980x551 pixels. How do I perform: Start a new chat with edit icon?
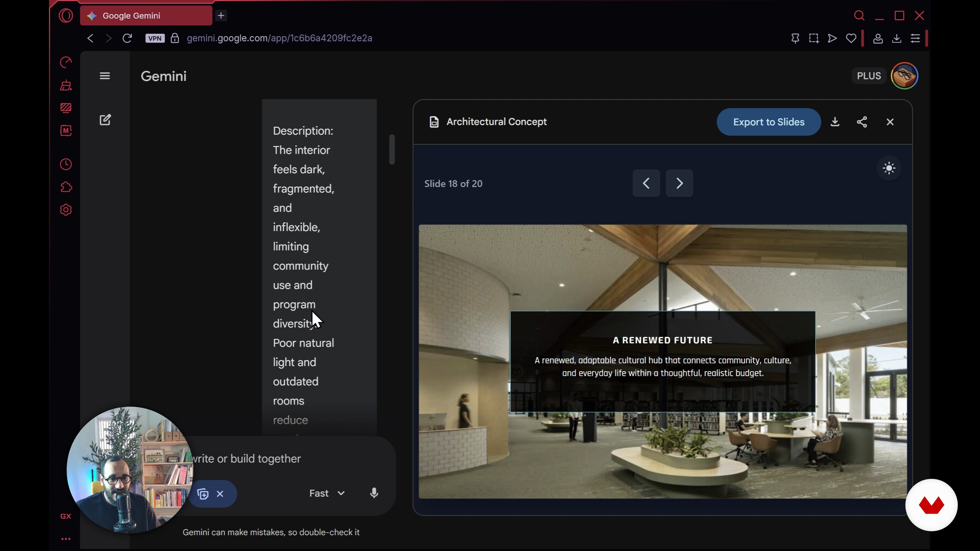pyautogui.click(x=105, y=120)
